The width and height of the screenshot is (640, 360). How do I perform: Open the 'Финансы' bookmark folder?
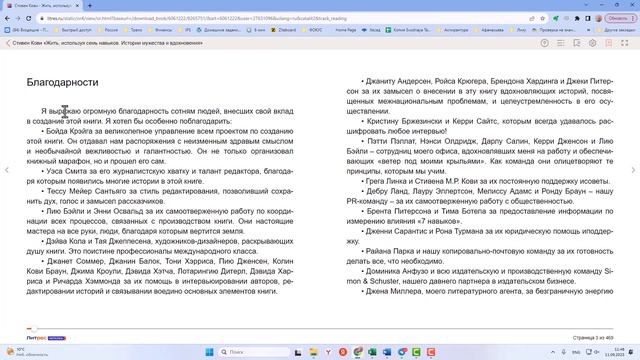coord(160,30)
